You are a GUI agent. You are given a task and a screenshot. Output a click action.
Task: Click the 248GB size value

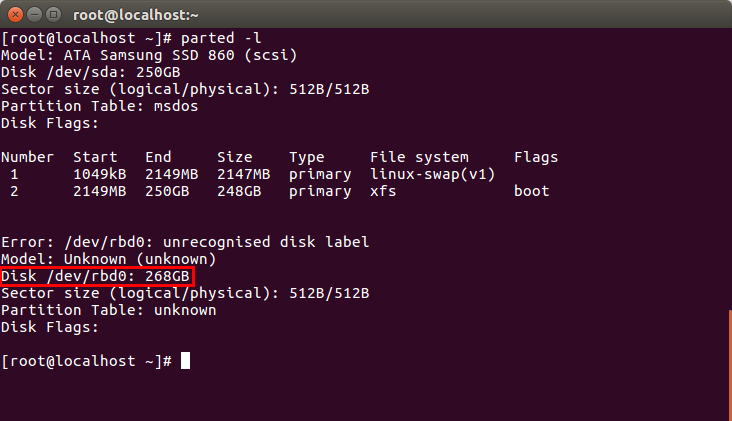pos(239,191)
